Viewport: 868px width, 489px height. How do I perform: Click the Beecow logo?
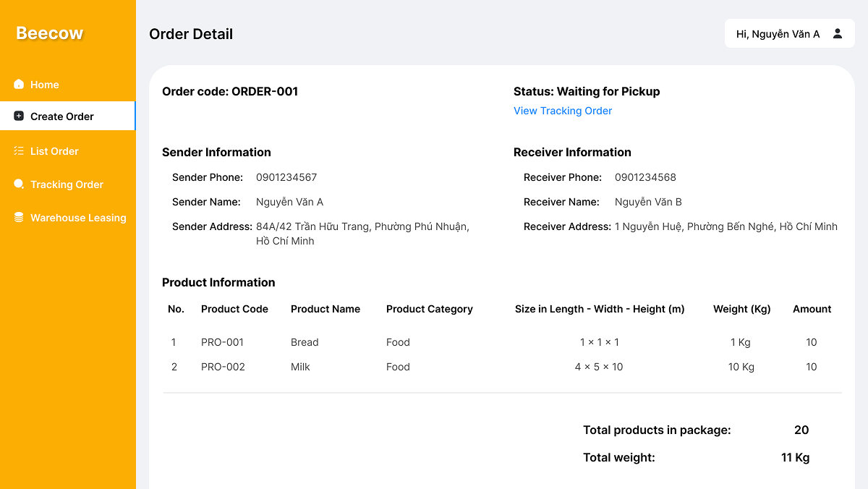pyautogui.click(x=50, y=33)
